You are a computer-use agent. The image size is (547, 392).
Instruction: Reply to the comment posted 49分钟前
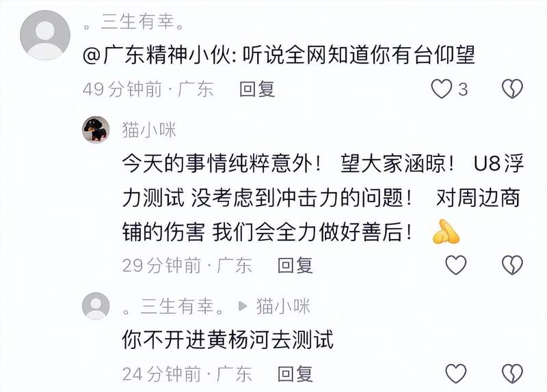pyautogui.click(x=257, y=89)
